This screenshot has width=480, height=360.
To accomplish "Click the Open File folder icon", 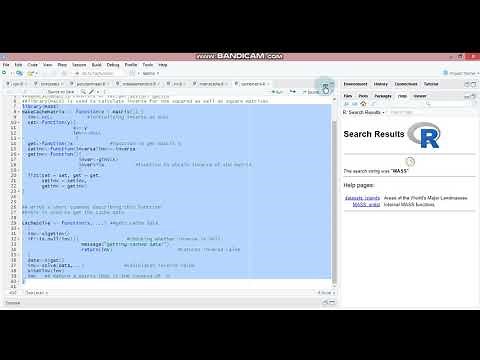I will tap(30, 73).
